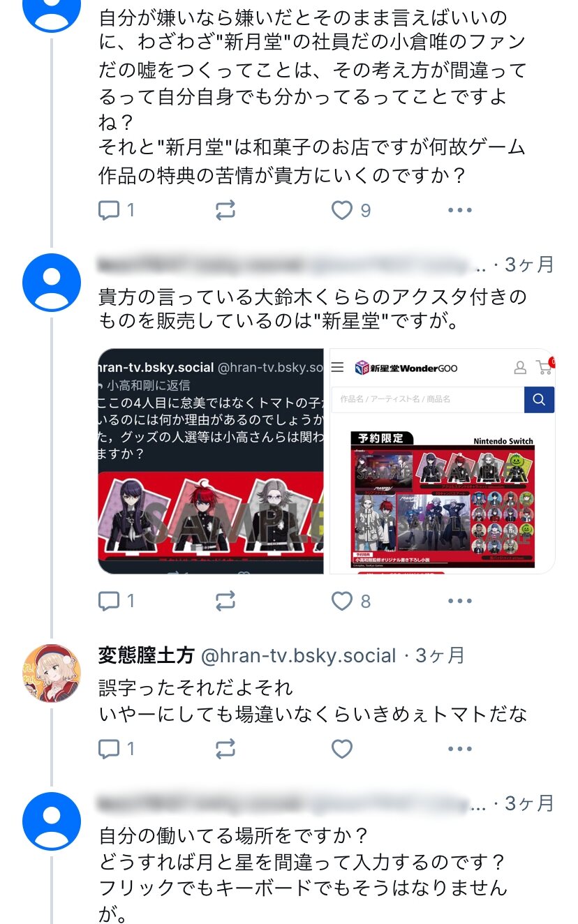The height and width of the screenshot is (924, 578).
Task: Open more options on first post
Action: pos(460,210)
